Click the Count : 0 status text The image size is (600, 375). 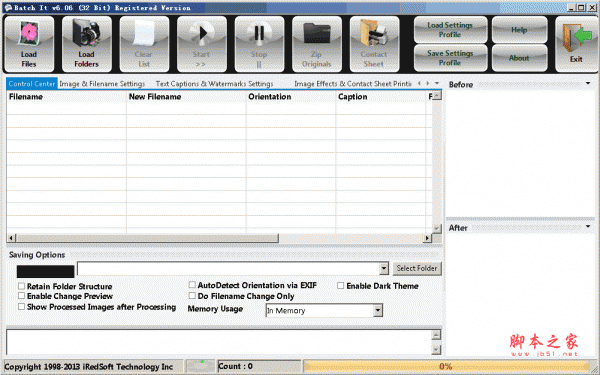point(235,366)
